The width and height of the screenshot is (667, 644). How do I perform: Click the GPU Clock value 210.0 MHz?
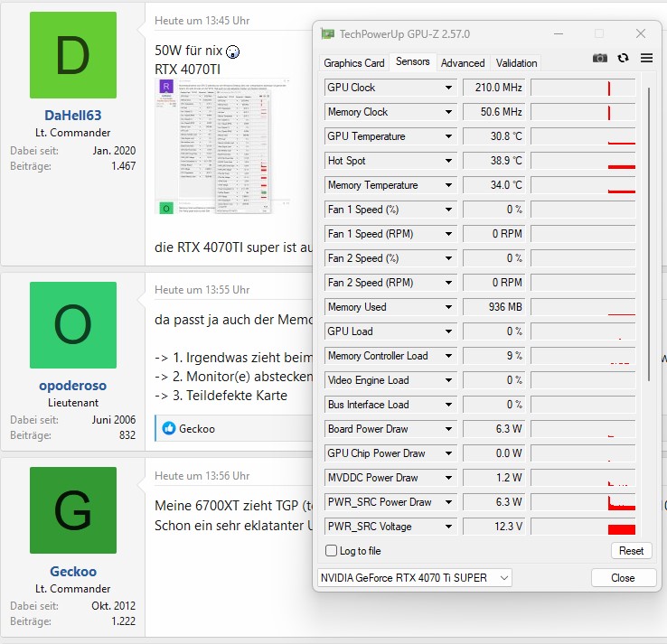[x=493, y=88]
